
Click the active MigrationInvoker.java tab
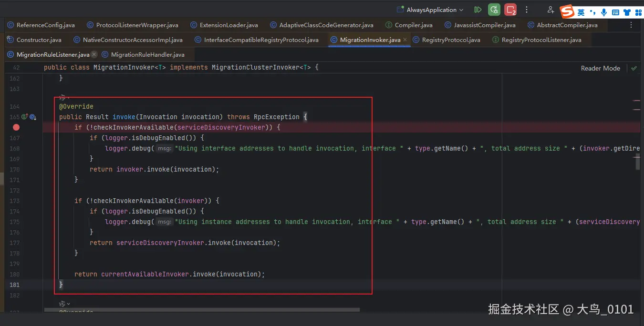point(370,40)
